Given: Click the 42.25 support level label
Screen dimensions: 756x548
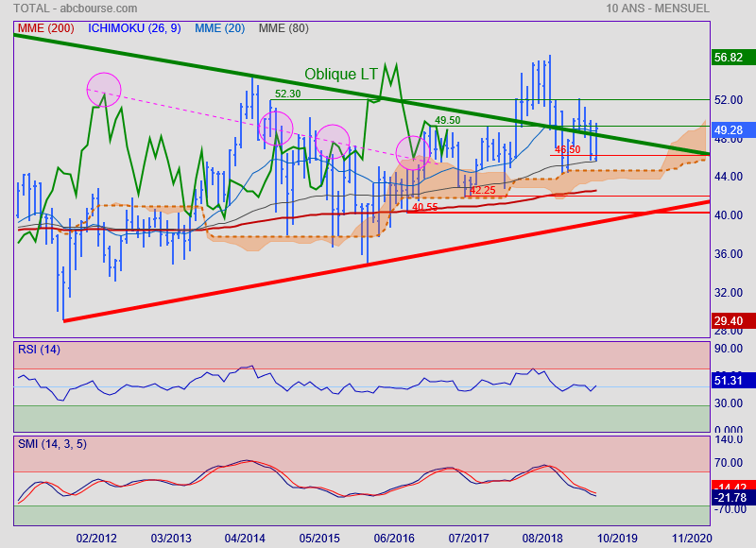Looking at the screenshot, I should (x=483, y=190).
